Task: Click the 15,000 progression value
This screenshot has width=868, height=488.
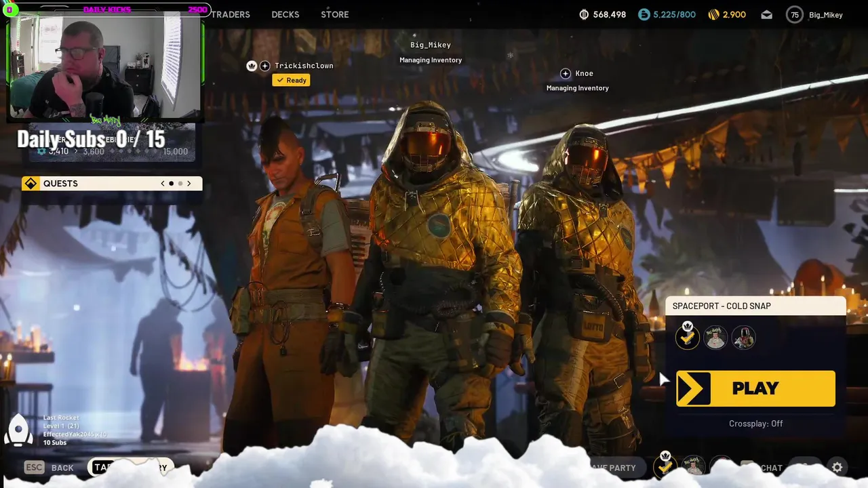Action: (x=175, y=152)
